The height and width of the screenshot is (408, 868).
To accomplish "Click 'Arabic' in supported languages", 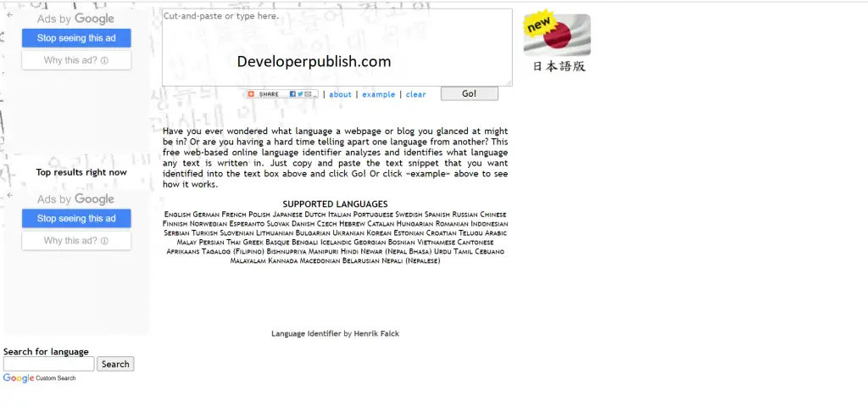I will click(496, 233).
